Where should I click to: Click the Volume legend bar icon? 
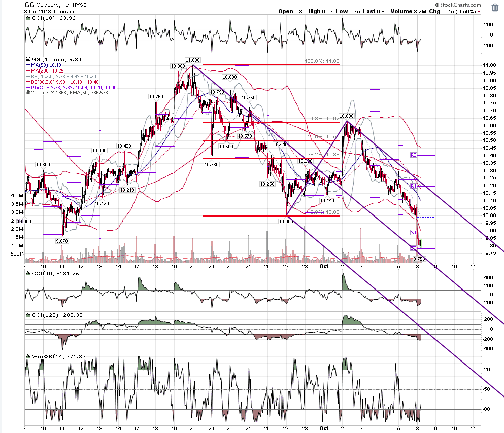[x=28, y=93]
